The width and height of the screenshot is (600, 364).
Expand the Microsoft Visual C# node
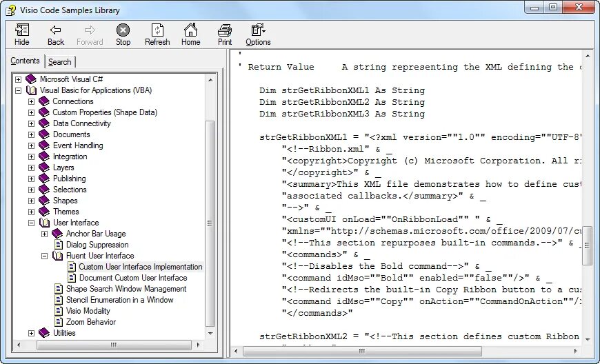pyautogui.click(x=18, y=79)
